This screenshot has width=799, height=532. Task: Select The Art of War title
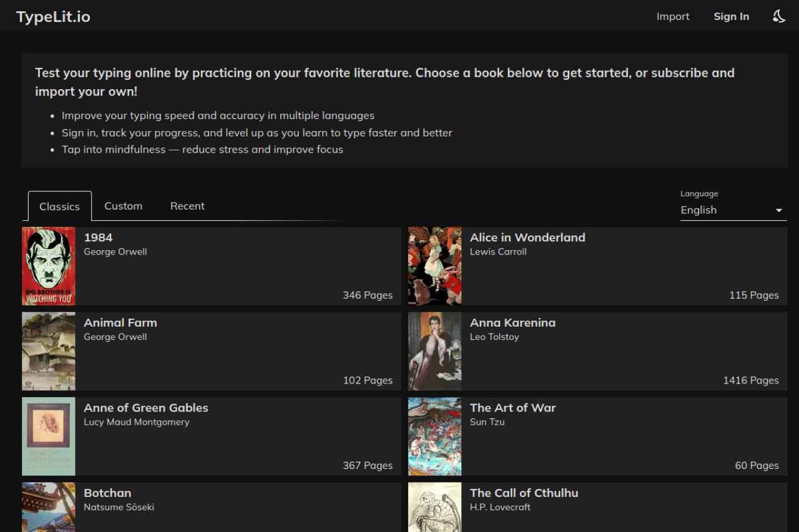(512, 408)
